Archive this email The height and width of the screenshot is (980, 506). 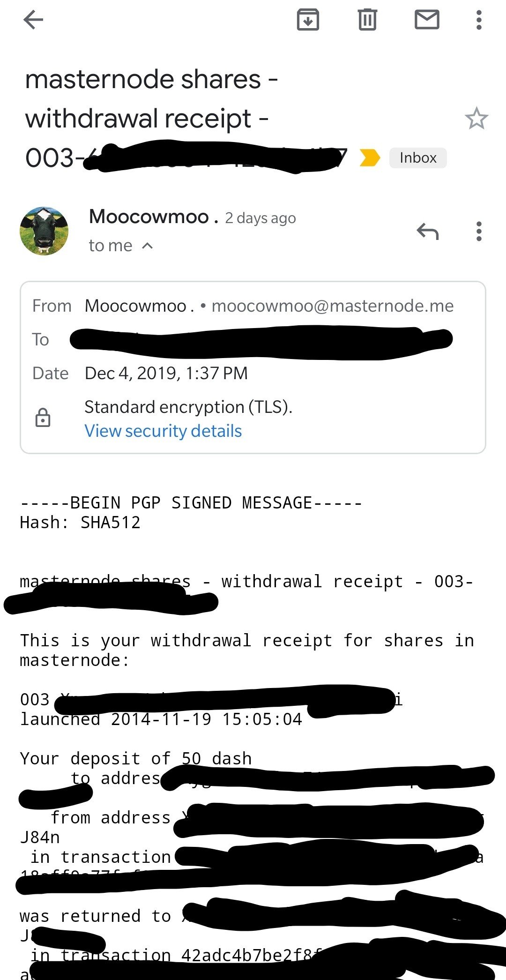tap(308, 20)
